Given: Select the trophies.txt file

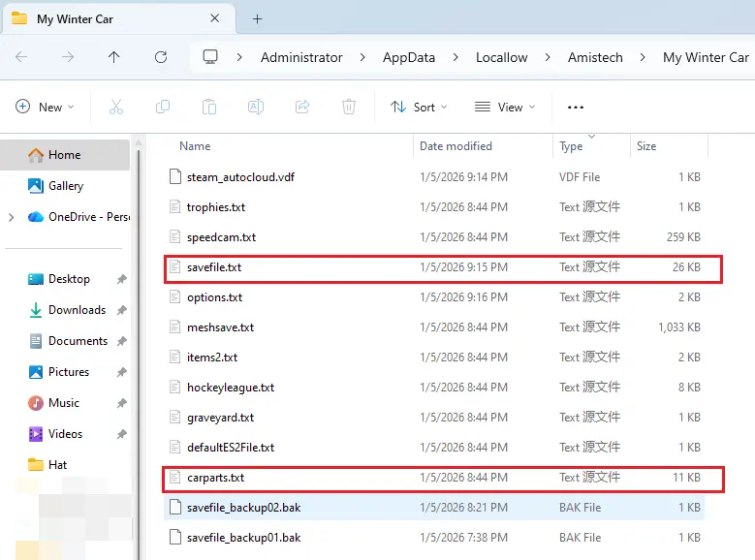Looking at the screenshot, I should point(433,207).
